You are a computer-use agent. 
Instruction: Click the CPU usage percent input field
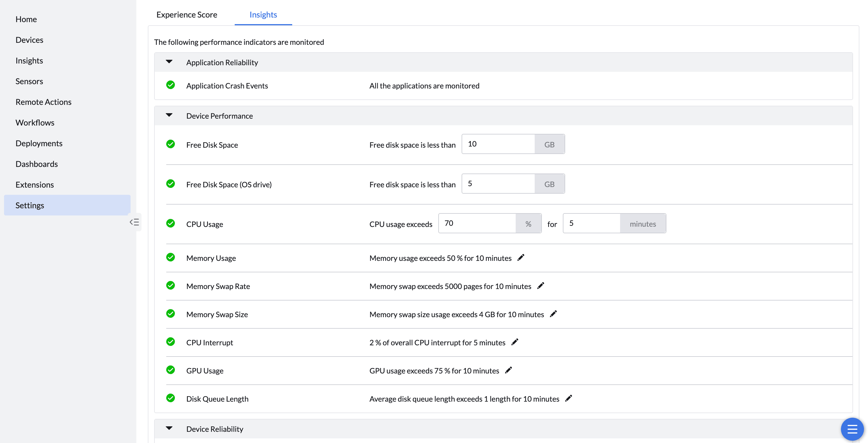pos(477,223)
